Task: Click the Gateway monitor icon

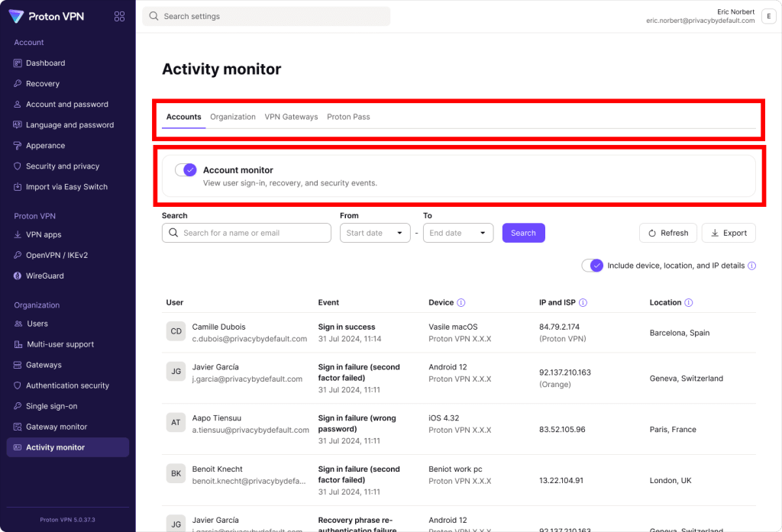Action: (x=18, y=427)
